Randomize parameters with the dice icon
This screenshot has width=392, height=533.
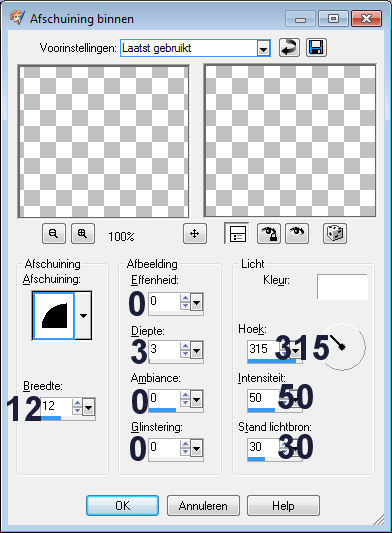335,234
